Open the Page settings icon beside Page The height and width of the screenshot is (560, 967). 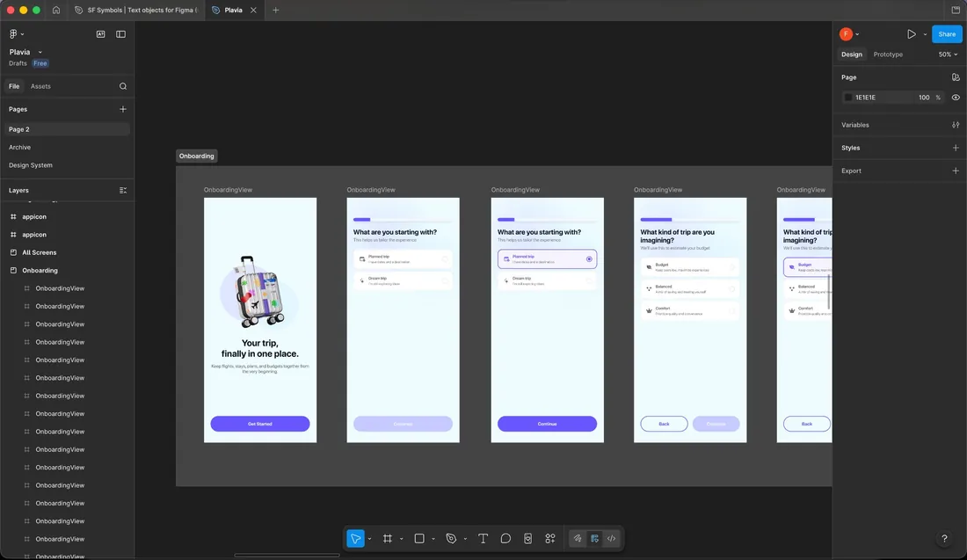(956, 77)
